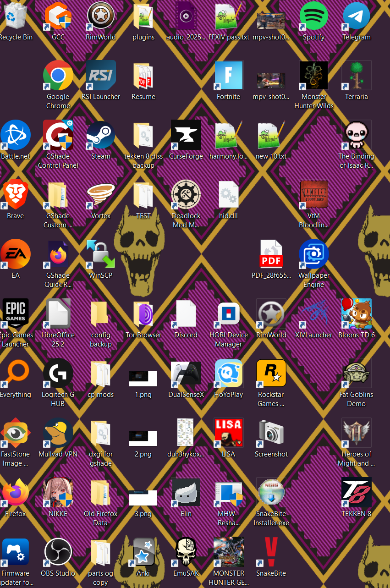Select the HORI Device Manager shortcut

tap(229, 314)
